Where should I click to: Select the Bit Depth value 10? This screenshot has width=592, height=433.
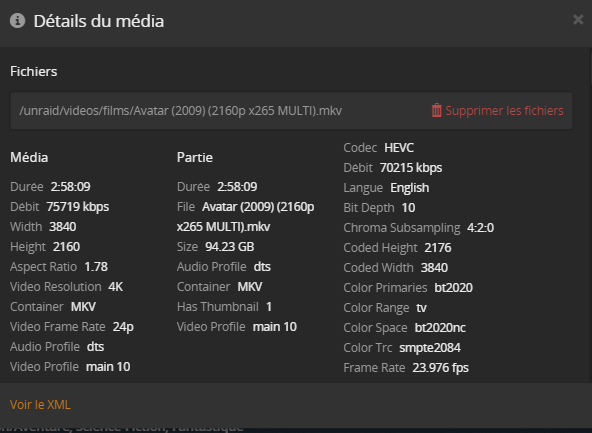[x=409, y=208]
